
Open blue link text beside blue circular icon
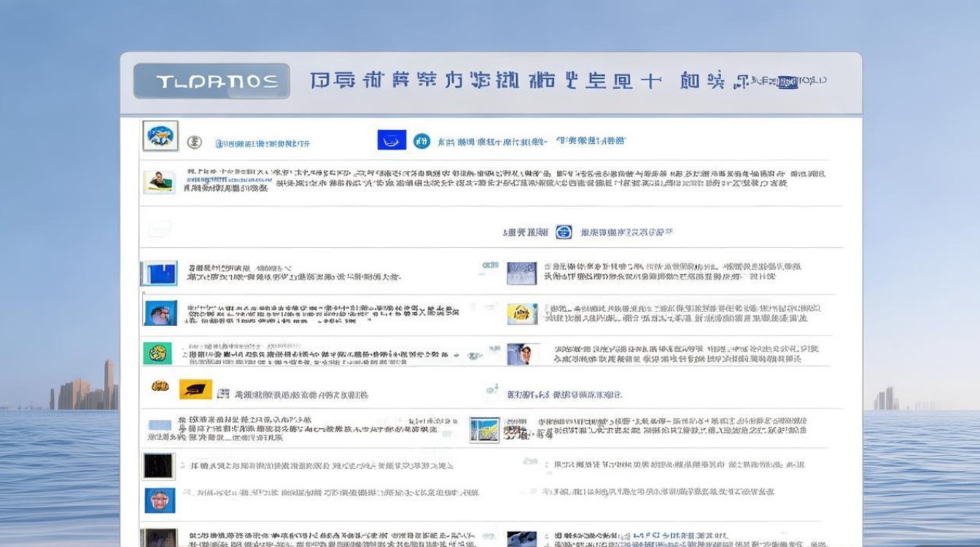[x=492, y=141]
